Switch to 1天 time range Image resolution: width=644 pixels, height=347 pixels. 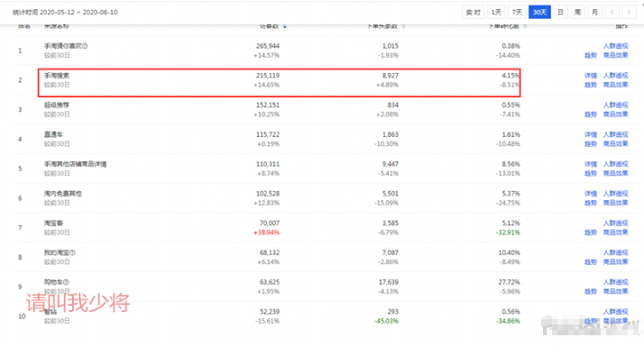[496, 12]
